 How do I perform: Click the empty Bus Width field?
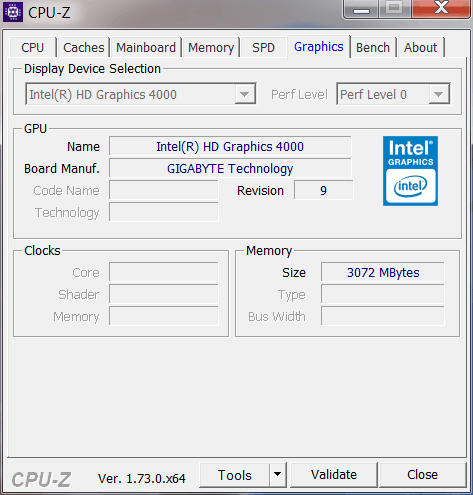click(x=383, y=316)
